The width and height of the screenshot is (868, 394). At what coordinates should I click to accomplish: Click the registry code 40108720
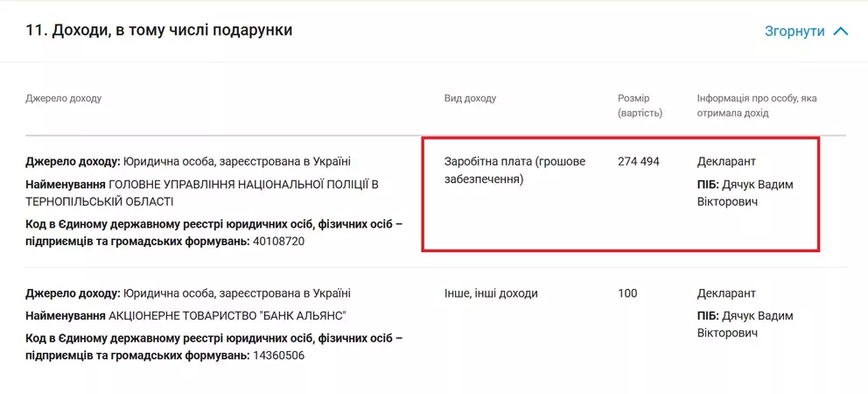(x=277, y=241)
